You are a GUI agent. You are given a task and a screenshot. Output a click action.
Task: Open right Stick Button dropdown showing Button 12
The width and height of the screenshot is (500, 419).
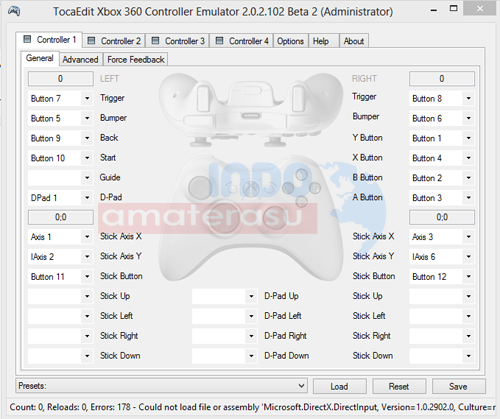(x=442, y=276)
